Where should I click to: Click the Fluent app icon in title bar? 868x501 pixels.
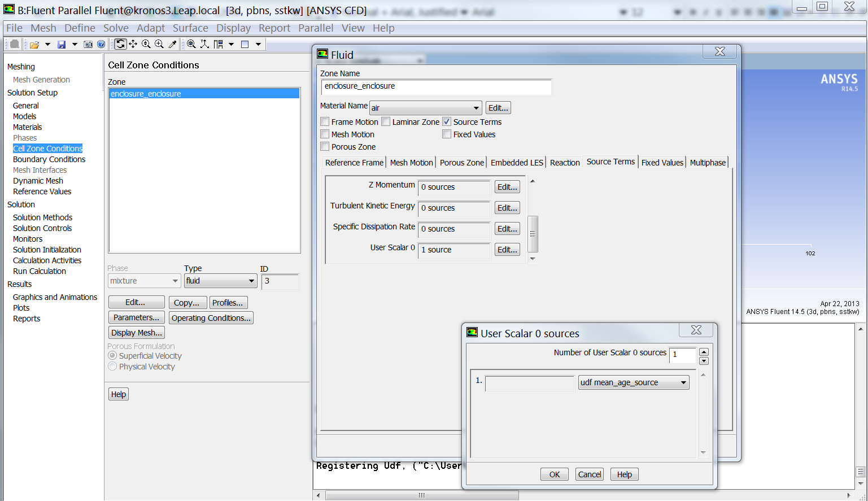coord(9,10)
